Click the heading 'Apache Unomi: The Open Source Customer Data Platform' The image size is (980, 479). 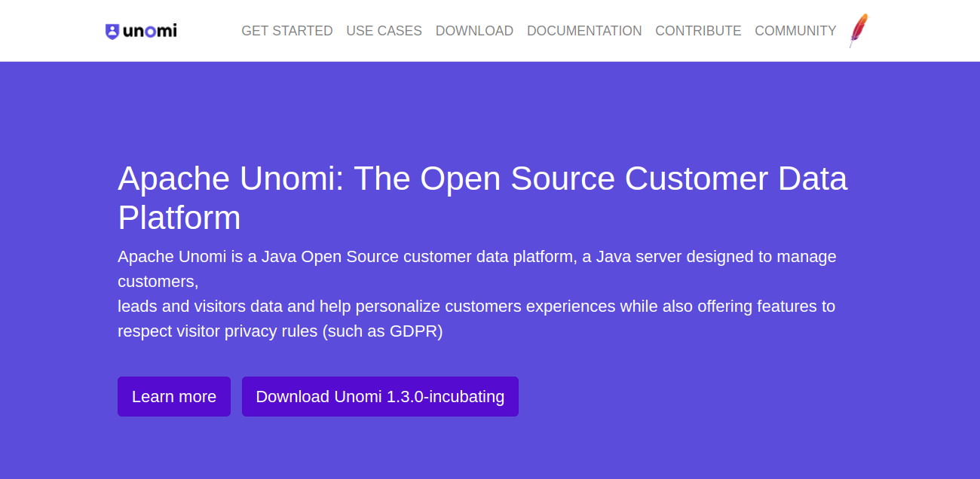pyautogui.click(x=482, y=198)
